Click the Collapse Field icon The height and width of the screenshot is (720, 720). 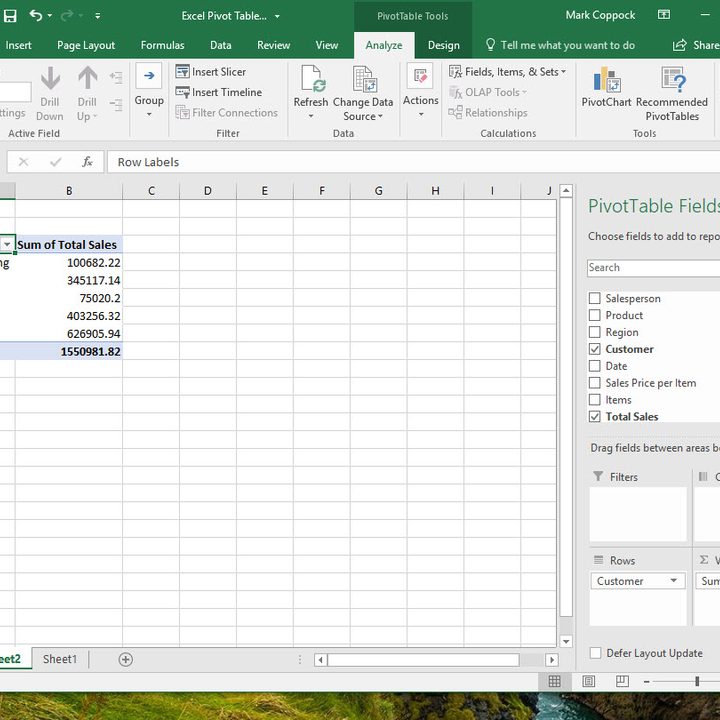pos(116,105)
